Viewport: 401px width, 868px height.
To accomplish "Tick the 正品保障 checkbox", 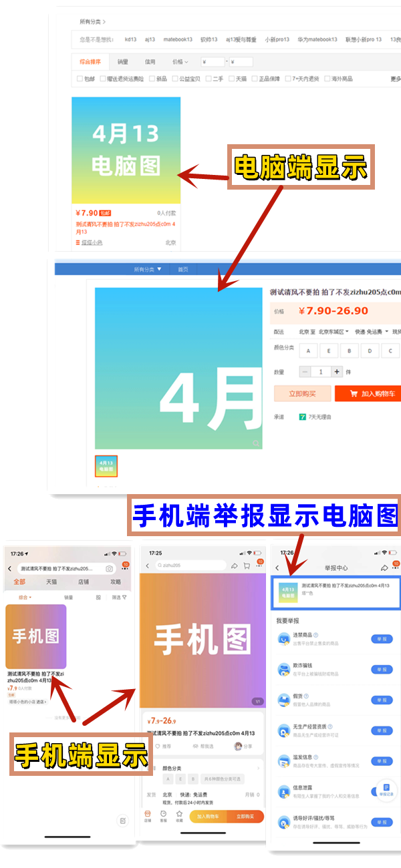I will (x=255, y=79).
